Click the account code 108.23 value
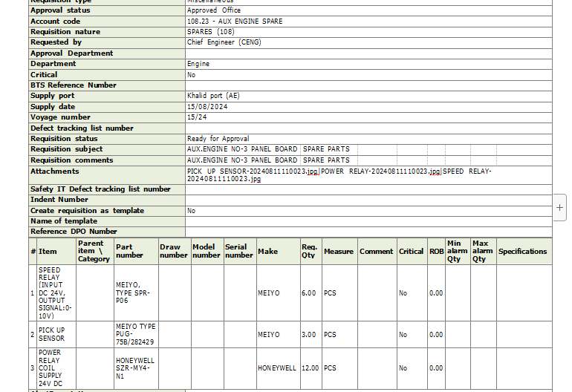The width and height of the screenshot is (572, 392). [x=234, y=22]
